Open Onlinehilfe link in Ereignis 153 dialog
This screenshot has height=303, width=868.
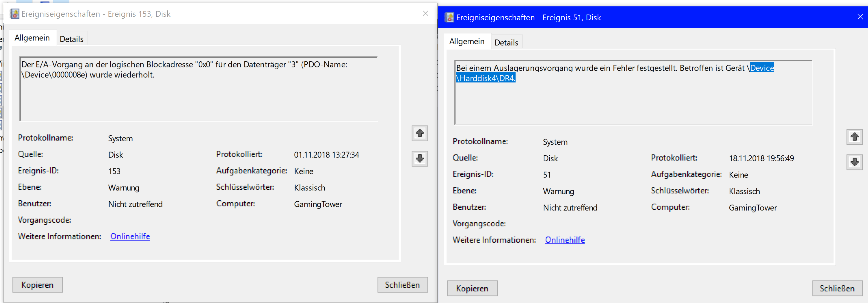130,236
